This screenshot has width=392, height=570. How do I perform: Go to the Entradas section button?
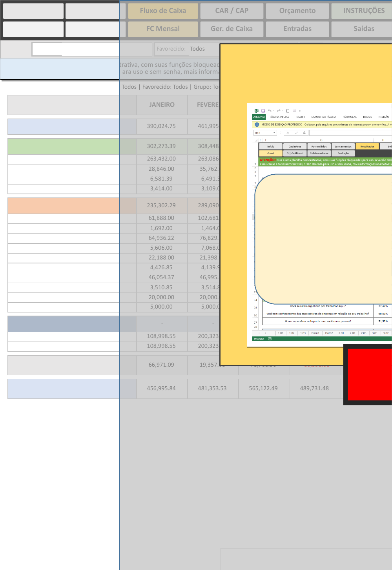(x=297, y=29)
